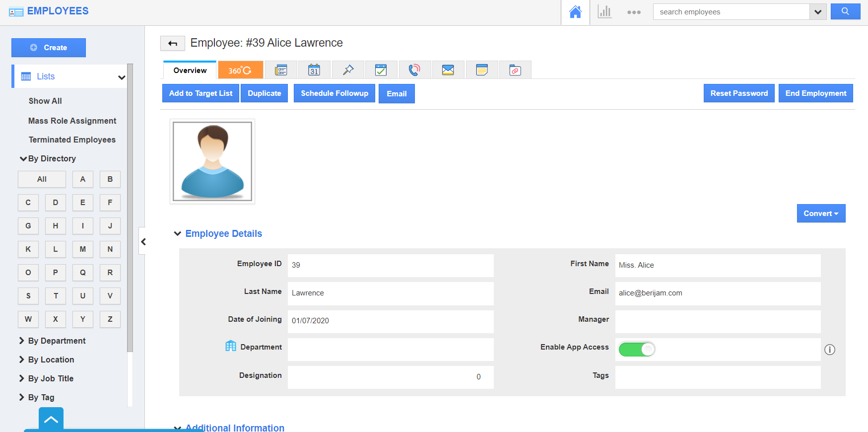Expand the By Department list
The width and height of the screenshot is (868, 432).
[57, 341]
